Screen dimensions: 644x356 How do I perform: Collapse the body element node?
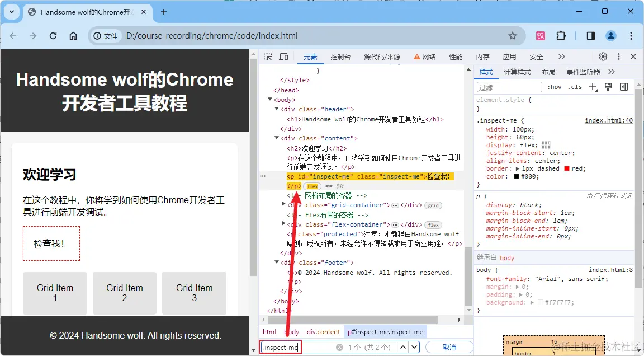(x=270, y=99)
